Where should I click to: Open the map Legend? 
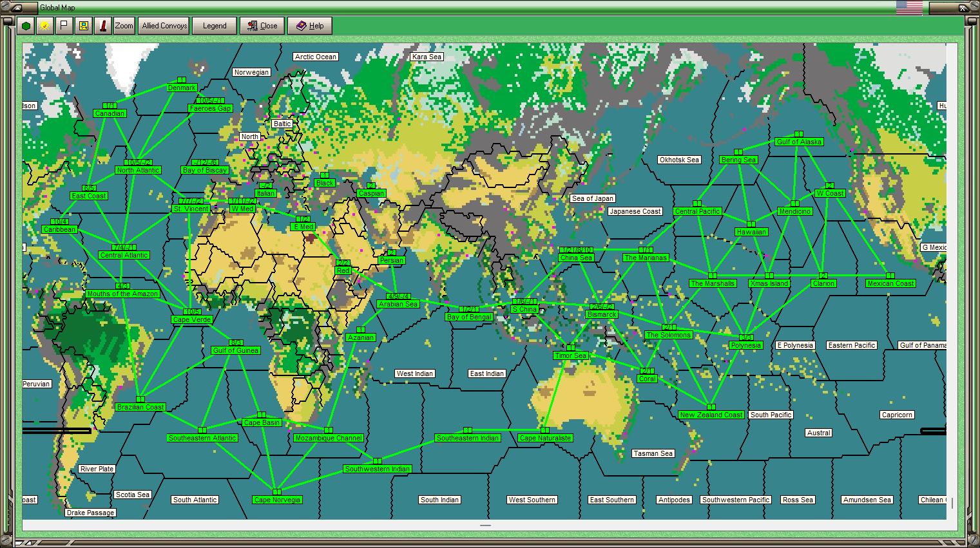pyautogui.click(x=215, y=26)
